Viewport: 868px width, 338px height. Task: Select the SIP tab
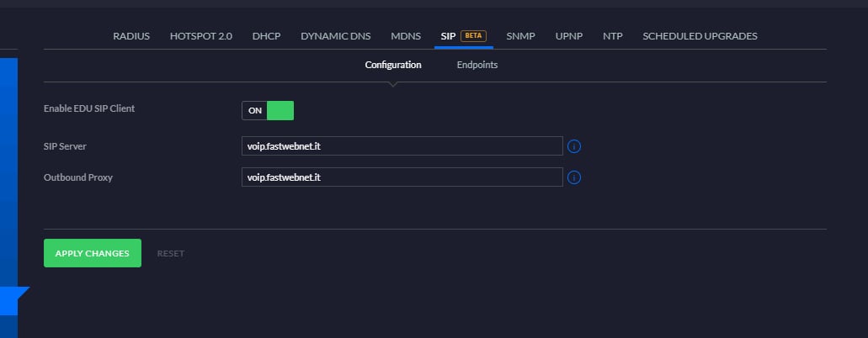[448, 36]
